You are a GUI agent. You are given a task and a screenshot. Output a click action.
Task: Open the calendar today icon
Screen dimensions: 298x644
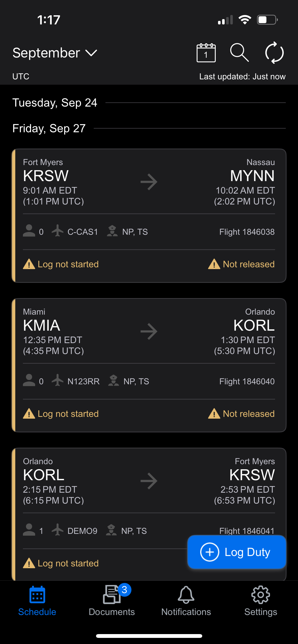[206, 53]
